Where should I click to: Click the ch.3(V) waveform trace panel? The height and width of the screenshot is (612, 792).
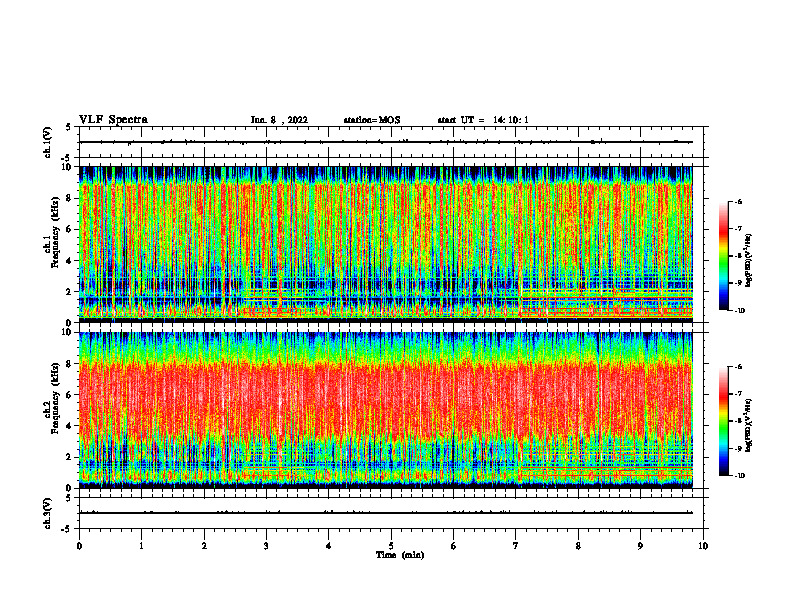(x=393, y=513)
